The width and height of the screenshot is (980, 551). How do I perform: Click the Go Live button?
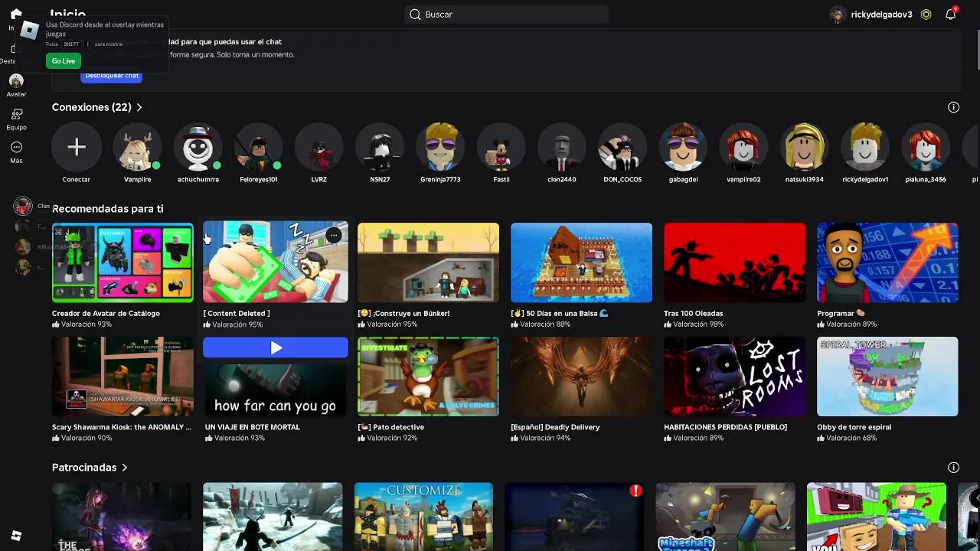[64, 61]
